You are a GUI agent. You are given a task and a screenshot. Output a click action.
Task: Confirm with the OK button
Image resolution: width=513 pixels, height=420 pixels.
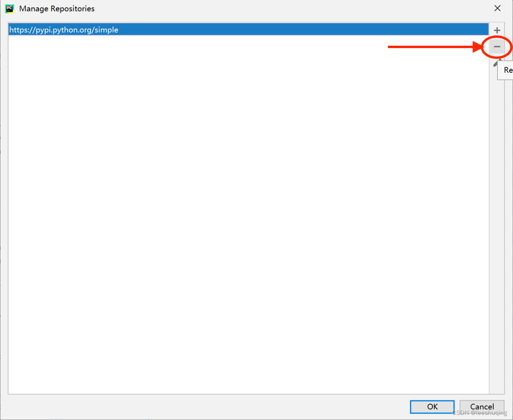click(x=432, y=406)
